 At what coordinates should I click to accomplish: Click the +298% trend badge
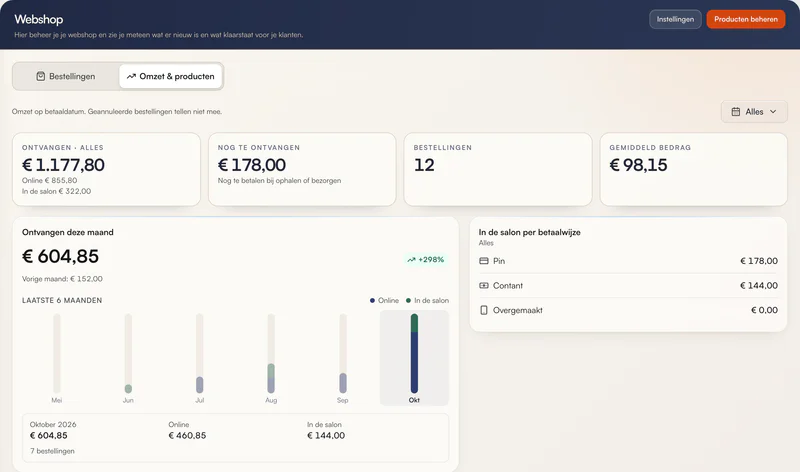426,260
